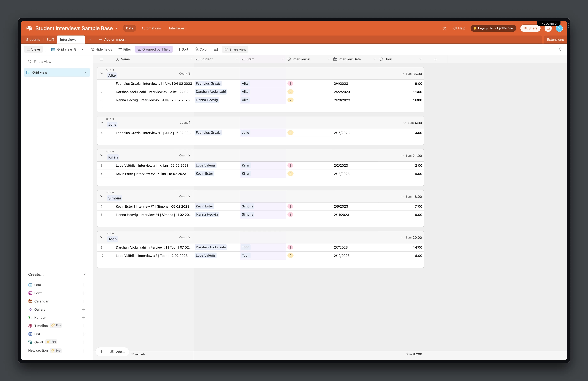Open the base history clock icon
The height and width of the screenshot is (381, 588).
[444, 28]
